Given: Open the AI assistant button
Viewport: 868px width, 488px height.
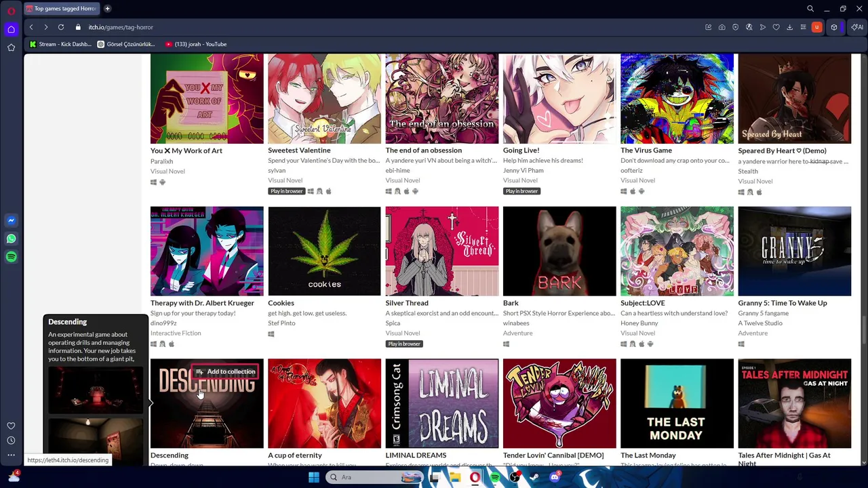Looking at the screenshot, I should 857,27.
